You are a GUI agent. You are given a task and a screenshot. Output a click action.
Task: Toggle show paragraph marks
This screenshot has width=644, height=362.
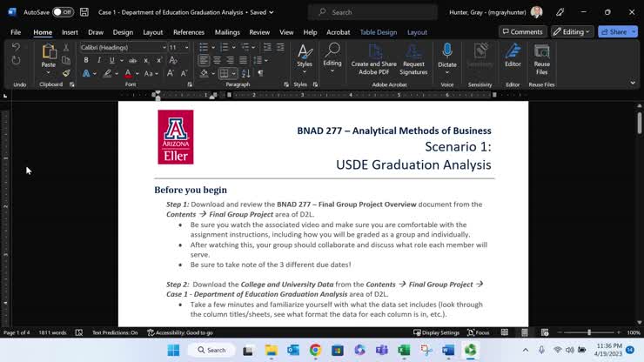click(x=260, y=74)
